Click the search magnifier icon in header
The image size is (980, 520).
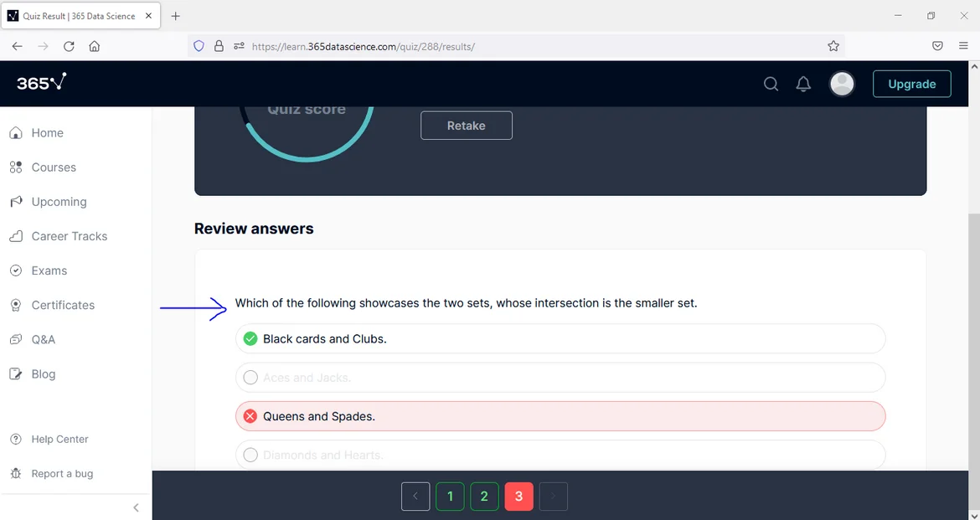point(771,84)
